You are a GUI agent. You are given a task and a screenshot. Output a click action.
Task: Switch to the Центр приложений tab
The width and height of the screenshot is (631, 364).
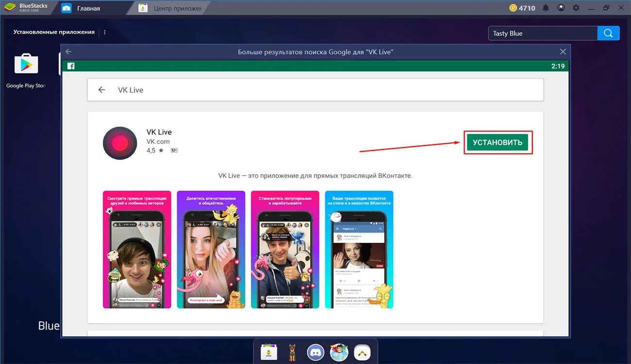(170, 8)
